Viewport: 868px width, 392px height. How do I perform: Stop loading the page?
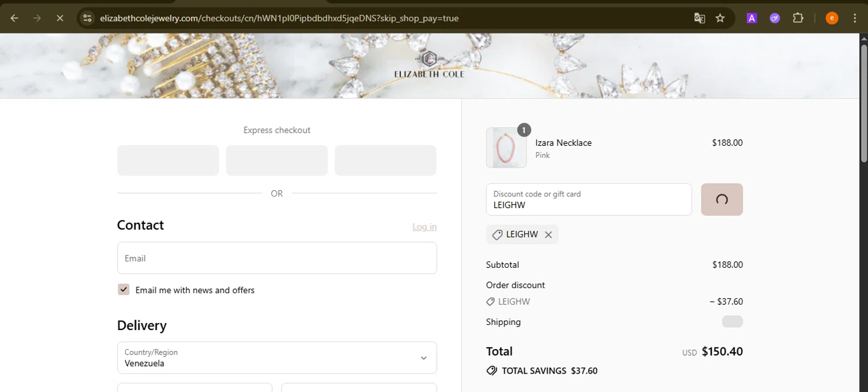(60, 18)
